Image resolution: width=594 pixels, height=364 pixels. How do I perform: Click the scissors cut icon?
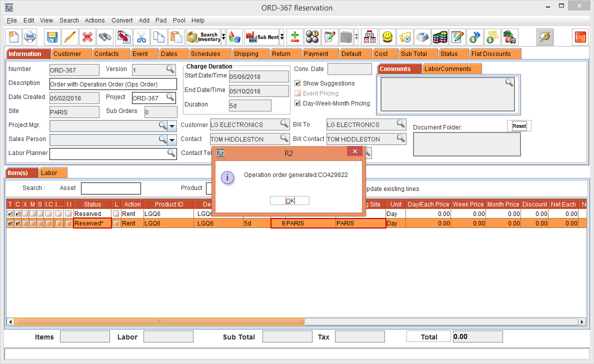141,37
